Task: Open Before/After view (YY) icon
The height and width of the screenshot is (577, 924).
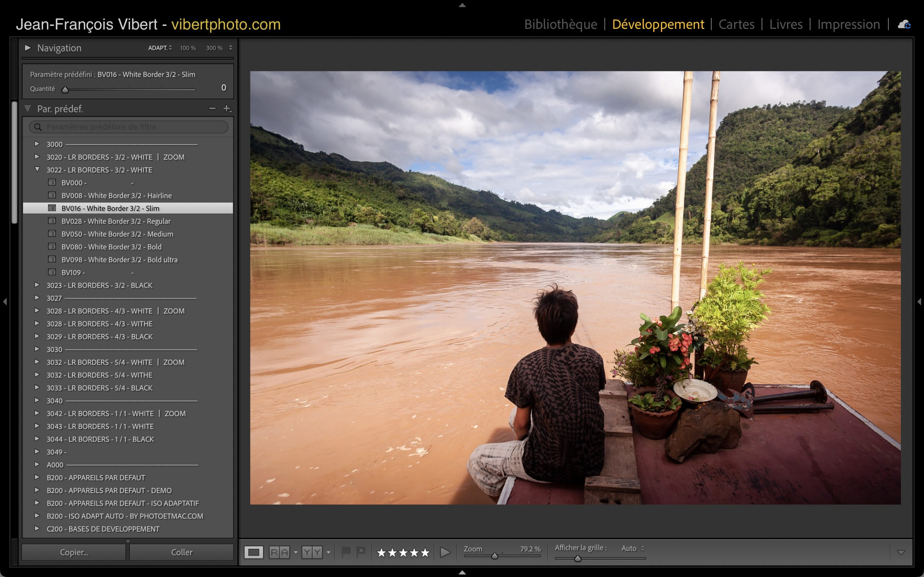Action: pos(312,552)
